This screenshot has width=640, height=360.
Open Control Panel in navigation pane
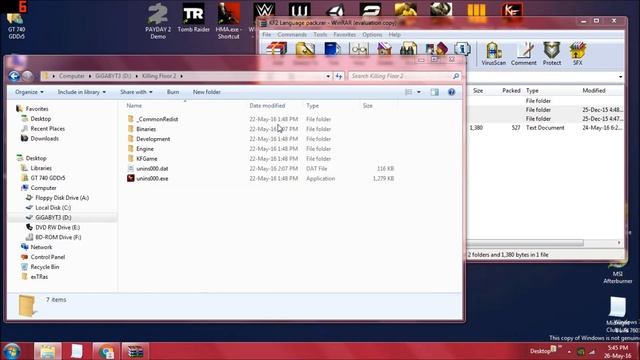click(48, 257)
